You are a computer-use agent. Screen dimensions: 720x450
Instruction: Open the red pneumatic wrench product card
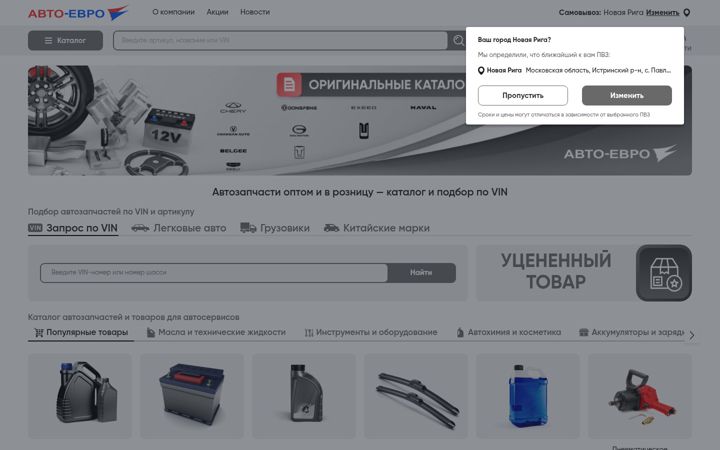pos(640,396)
